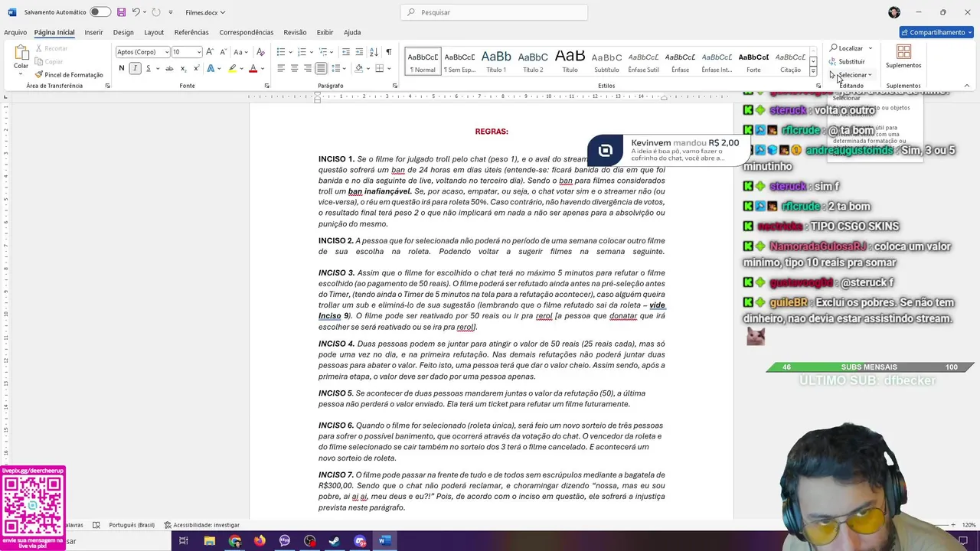
Task: Open Steam from the taskbar
Action: point(335,541)
